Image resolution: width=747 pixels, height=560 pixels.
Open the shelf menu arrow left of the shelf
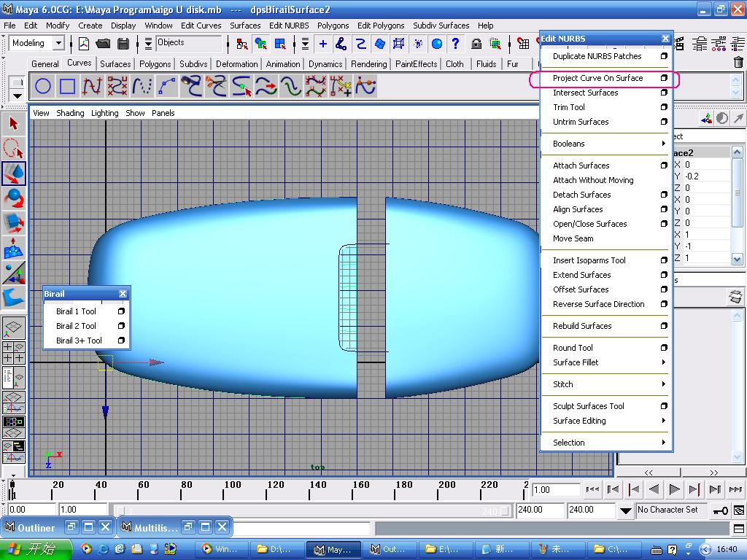point(18,96)
